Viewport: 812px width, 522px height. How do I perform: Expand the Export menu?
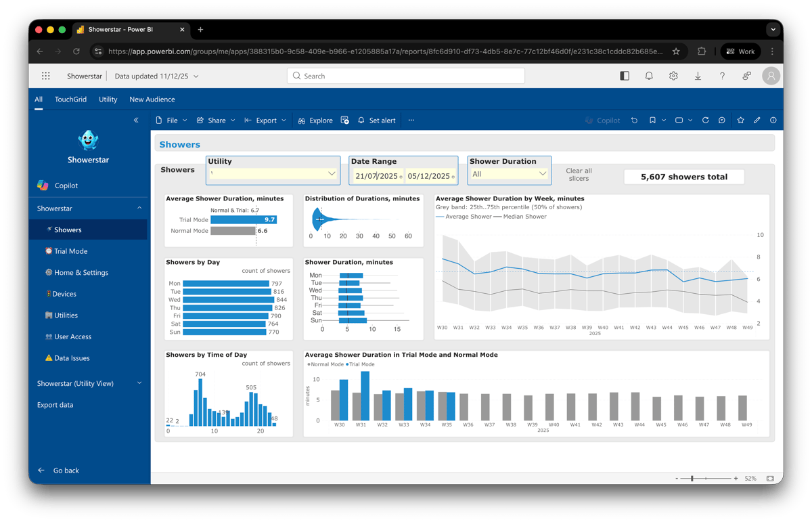pyautogui.click(x=265, y=120)
